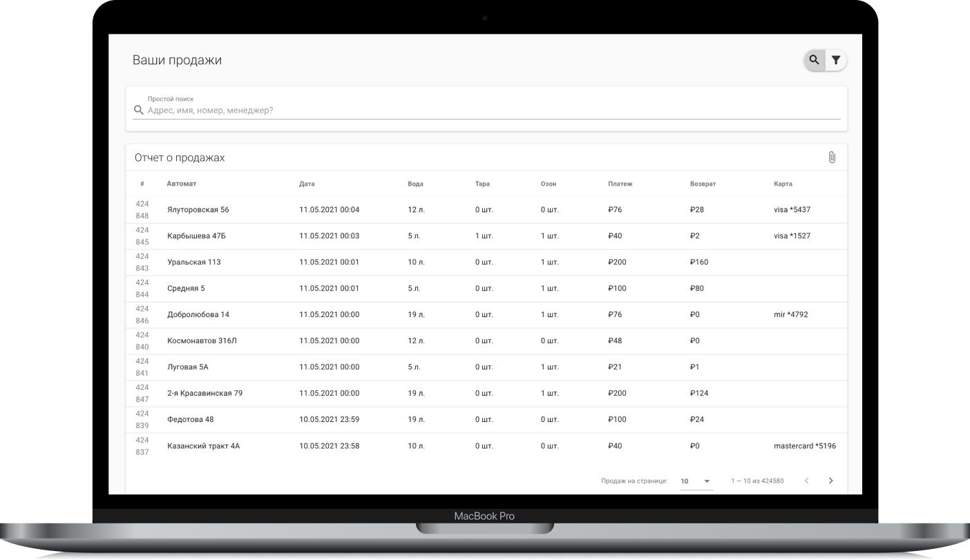
Task: Select the 'Добролюбова 14' row
Action: pyautogui.click(x=486, y=315)
